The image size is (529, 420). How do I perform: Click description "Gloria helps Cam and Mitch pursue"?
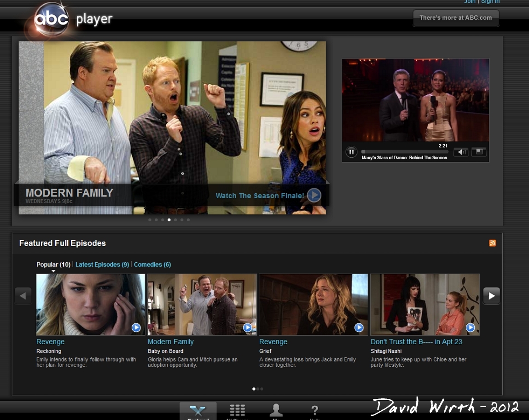tap(192, 362)
